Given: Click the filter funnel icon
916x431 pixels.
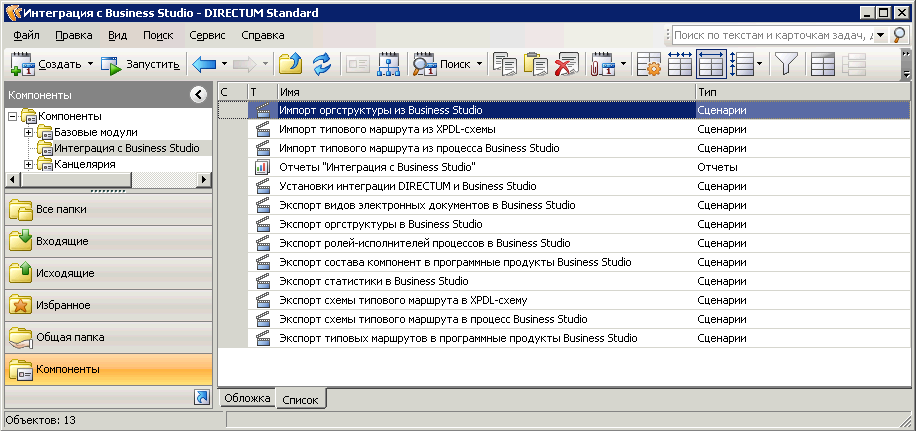Looking at the screenshot, I should (x=786, y=65).
